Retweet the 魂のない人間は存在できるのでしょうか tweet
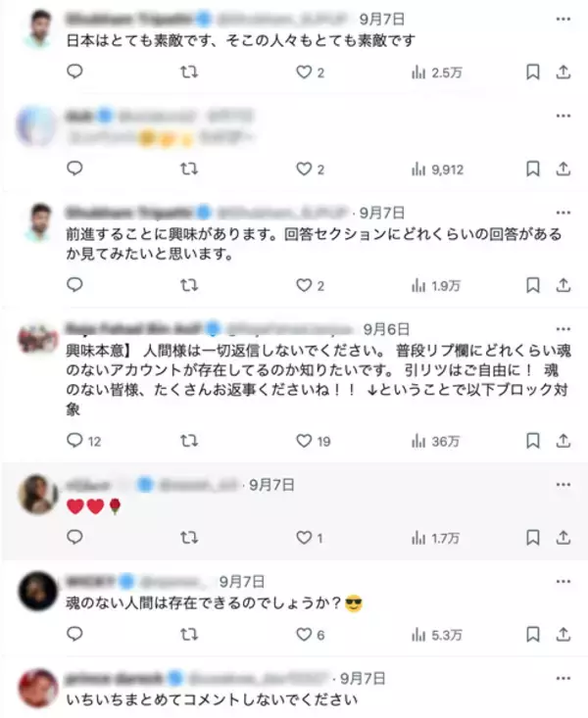Viewport: 588px width, 718px height. pos(189,635)
